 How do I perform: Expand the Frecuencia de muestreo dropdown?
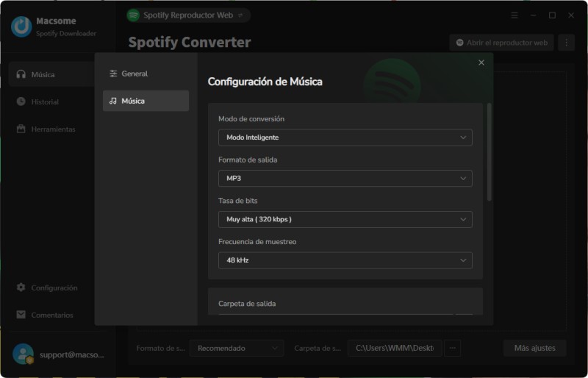point(345,260)
